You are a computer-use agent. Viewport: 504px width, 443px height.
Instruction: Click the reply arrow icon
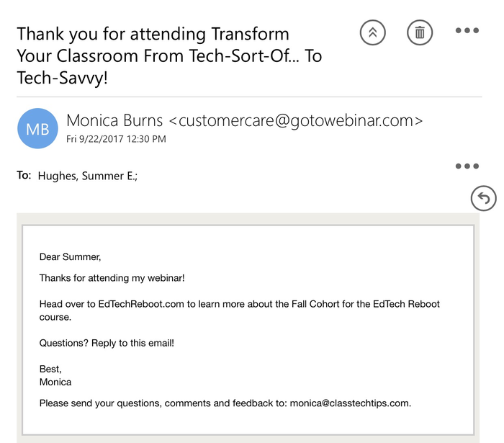point(483,197)
